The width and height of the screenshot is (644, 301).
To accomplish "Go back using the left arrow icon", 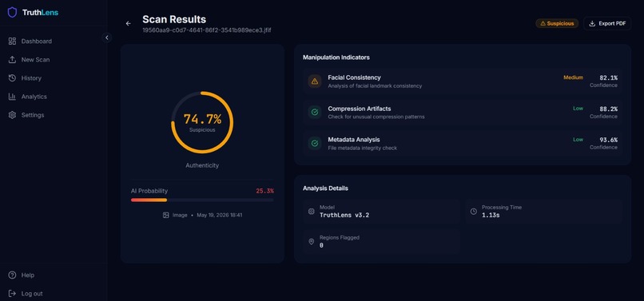I will [129, 24].
